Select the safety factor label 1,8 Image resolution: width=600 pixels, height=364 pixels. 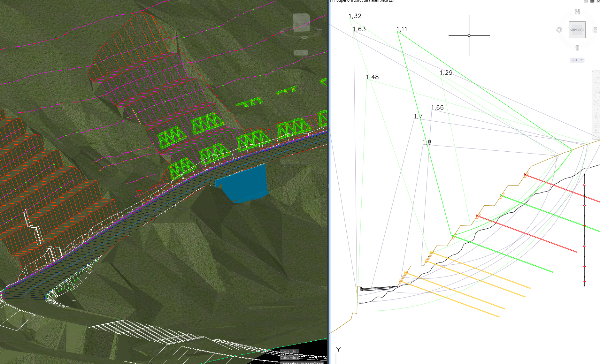click(x=427, y=142)
